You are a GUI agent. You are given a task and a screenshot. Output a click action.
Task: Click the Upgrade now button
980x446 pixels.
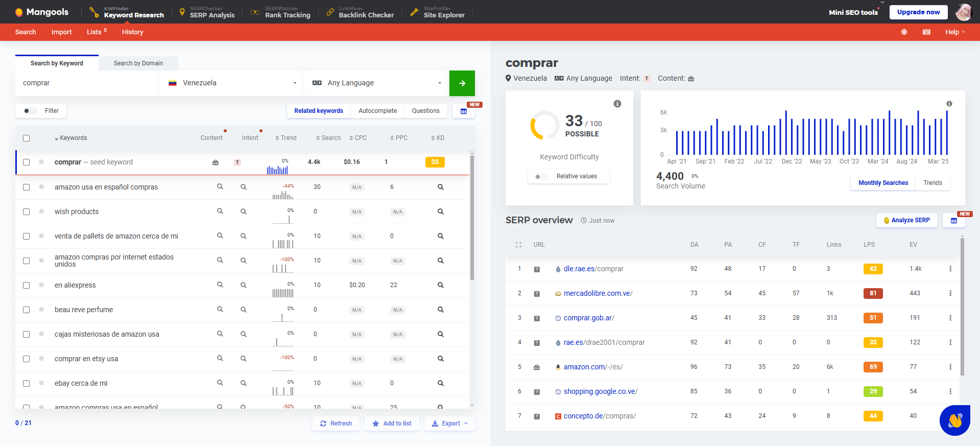pos(918,12)
